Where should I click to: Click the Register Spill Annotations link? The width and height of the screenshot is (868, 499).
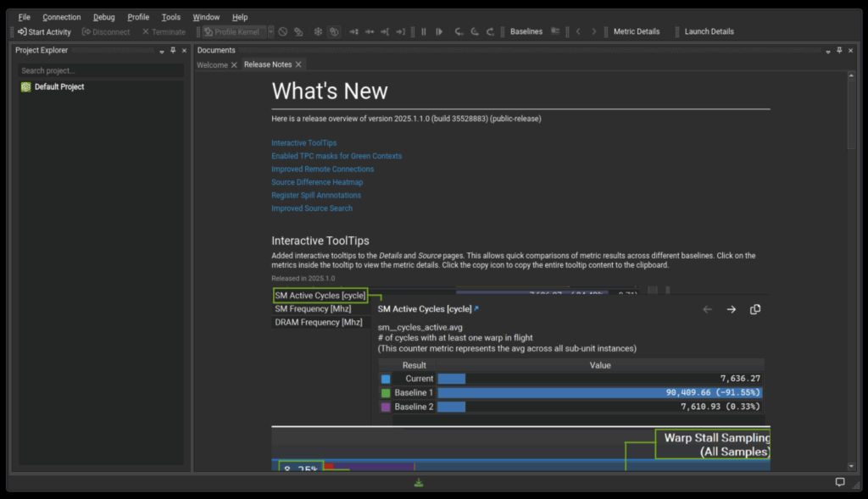(x=316, y=196)
